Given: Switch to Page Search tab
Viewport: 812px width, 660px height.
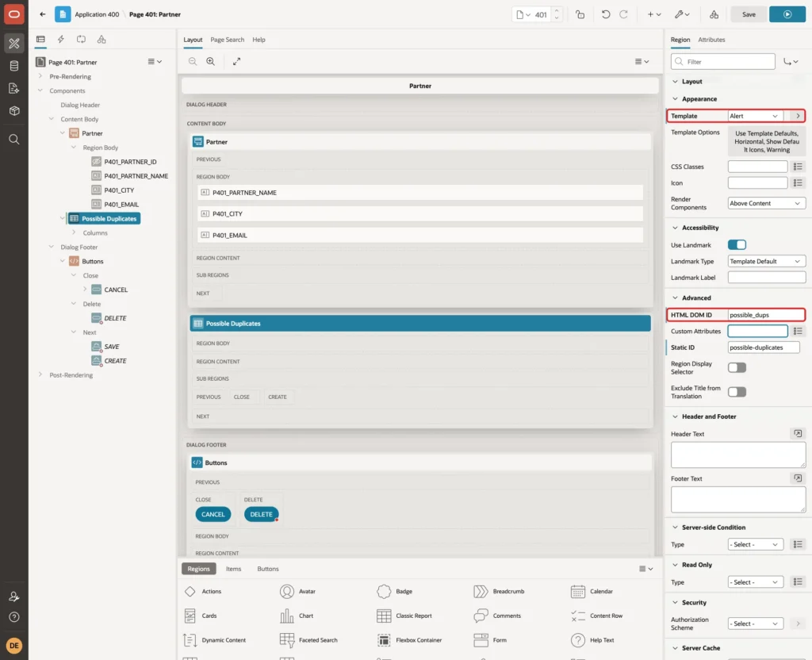Looking at the screenshot, I should [x=227, y=40].
